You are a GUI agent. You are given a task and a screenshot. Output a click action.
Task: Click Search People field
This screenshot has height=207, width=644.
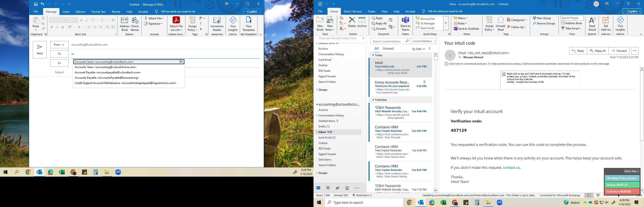[572, 18]
